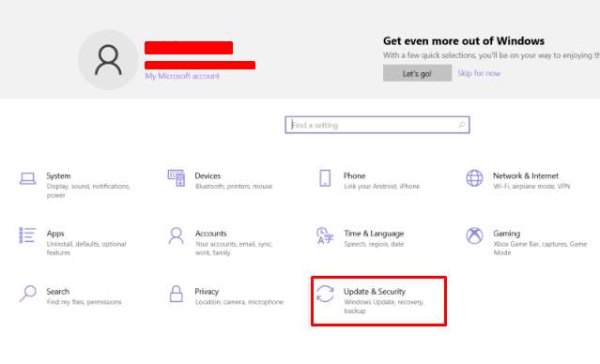The width and height of the screenshot is (600, 364).
Task: Click the 'Wi-Fi, airplane mode, VPN' description
Action: point(531,186)
